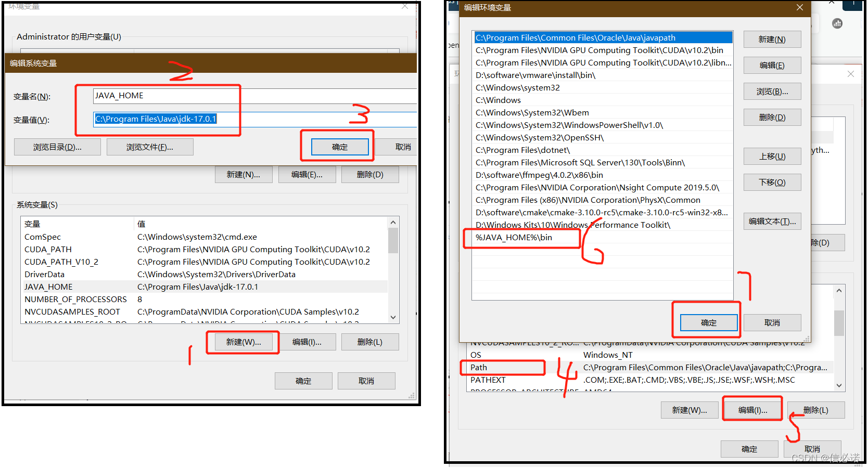Click 新建(W)... in right 环境变量 window

click(x=690, y=410)
